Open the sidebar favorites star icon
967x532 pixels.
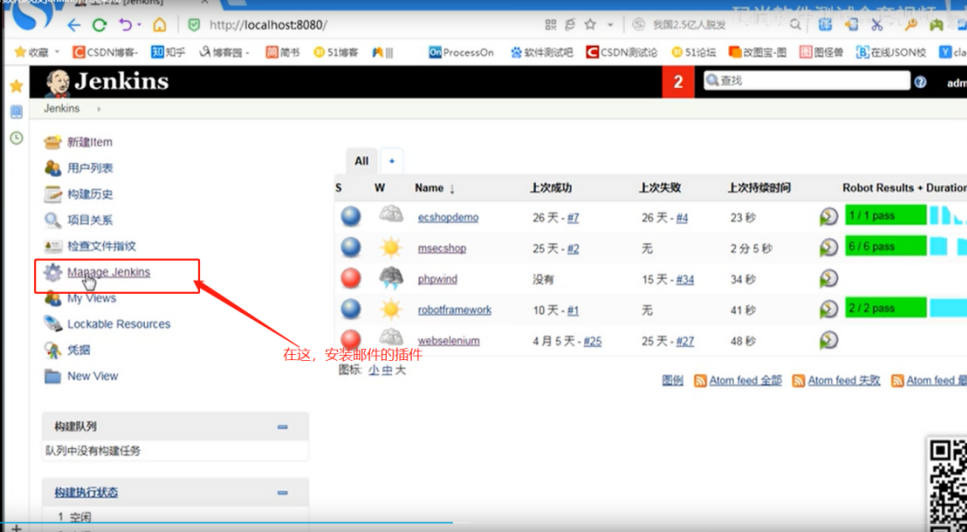17,86
